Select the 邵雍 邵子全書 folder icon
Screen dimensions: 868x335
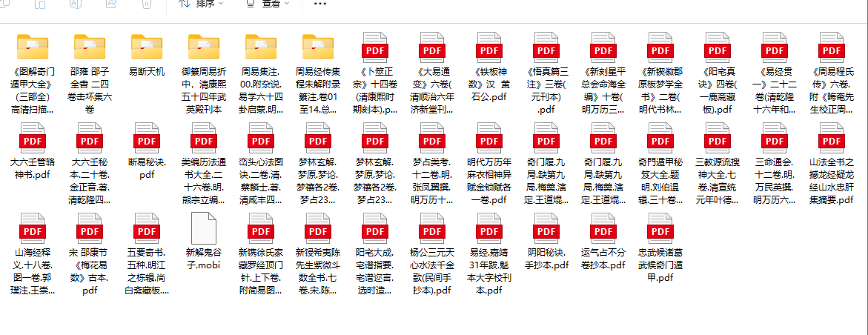(x=90, y=47)
